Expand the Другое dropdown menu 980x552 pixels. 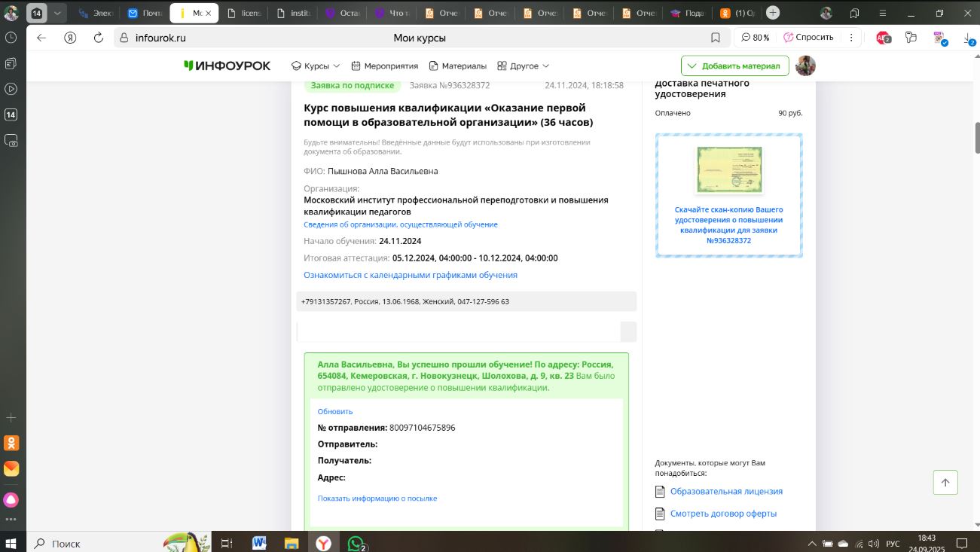pyautogui.click(x=524, y=66)
